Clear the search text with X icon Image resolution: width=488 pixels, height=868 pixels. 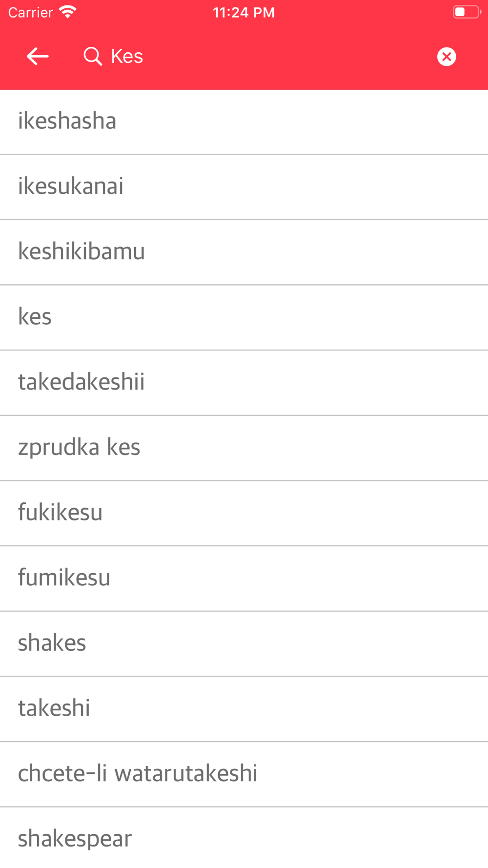click(447, 57)
